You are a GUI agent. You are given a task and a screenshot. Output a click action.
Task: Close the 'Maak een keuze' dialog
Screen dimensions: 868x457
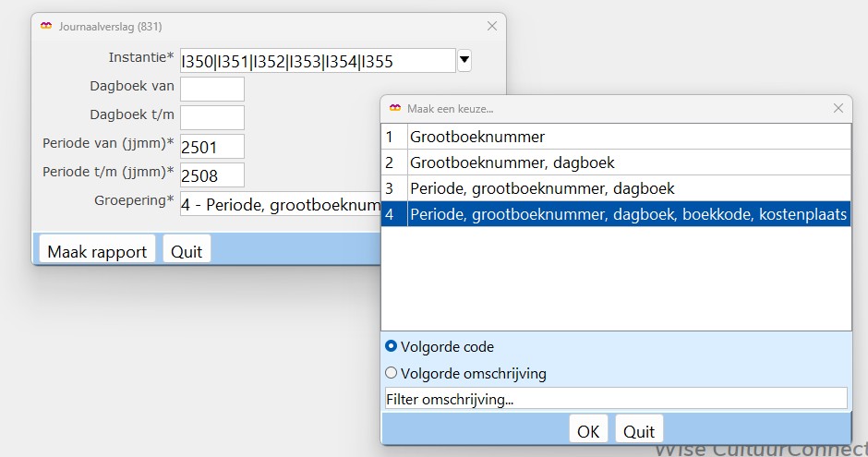[x=838, y=108]
